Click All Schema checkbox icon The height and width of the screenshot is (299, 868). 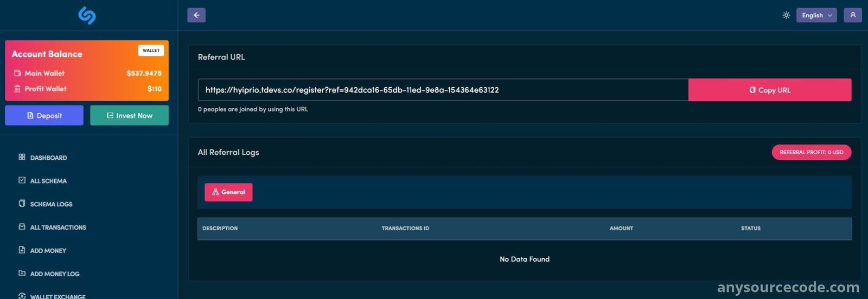(x=22, y=180)
